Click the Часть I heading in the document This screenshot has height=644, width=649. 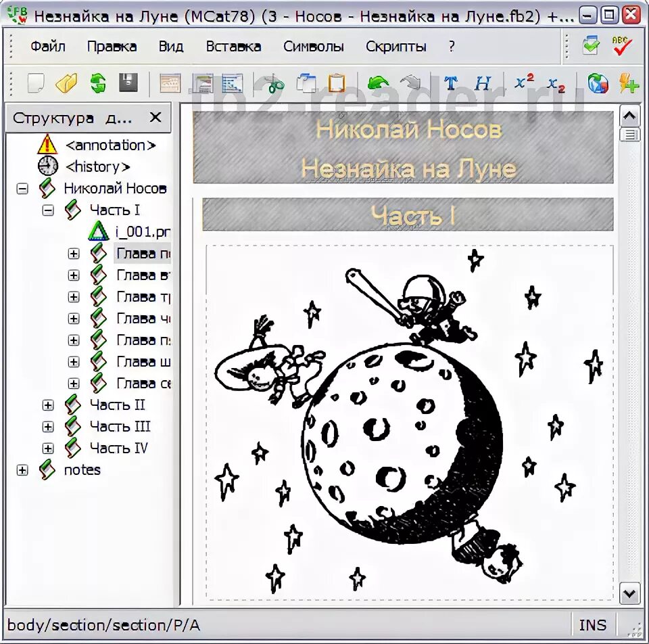pyautogui.click(x=412, y=215)
